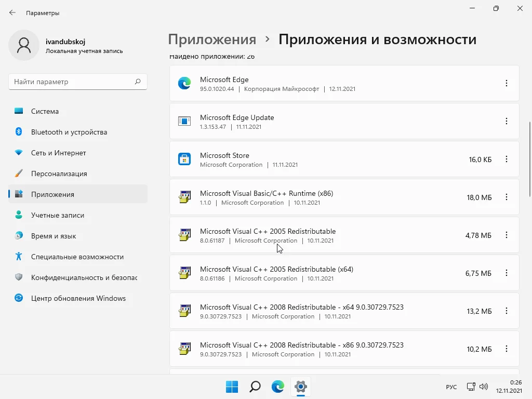Image resolution: width=532 pixels, height=399 pixels.
Task: Open options for Visual C++ 2008 x86 entry
Action: [x=506, y=349]
